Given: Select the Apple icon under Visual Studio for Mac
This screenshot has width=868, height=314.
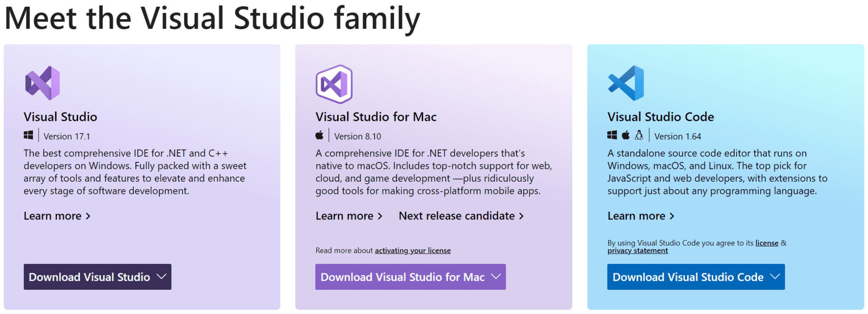Looking at the screenshot, I should pyautogui.click(x=320, y=135).
